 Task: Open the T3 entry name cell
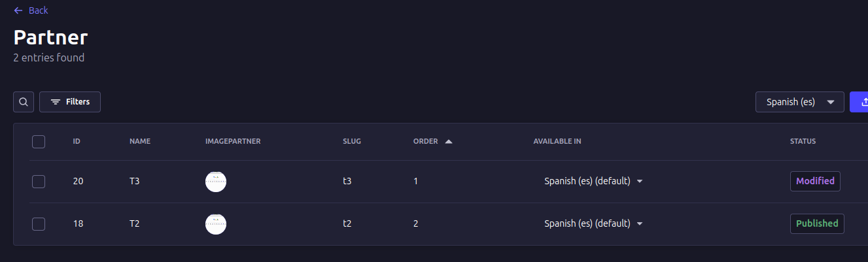tap(135, 182)
